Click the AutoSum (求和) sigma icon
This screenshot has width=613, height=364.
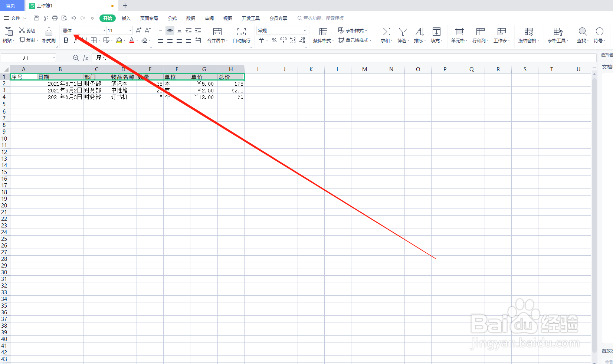[386, 32]
